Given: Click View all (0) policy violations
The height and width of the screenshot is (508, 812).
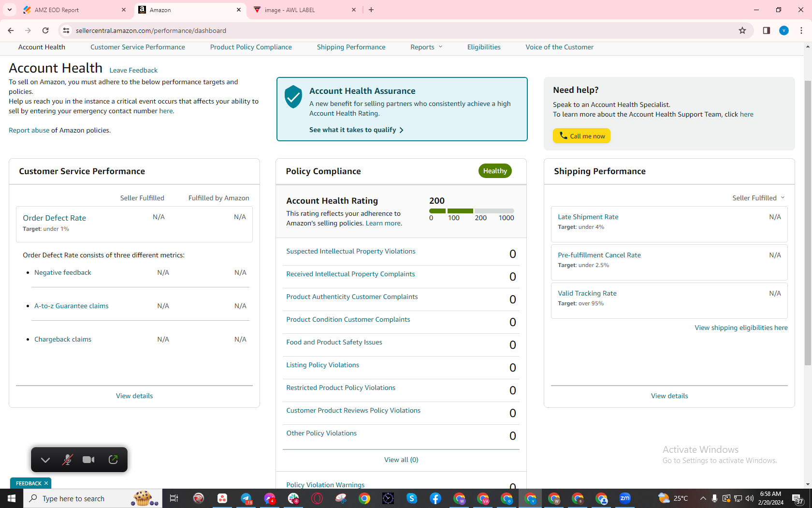Looking at the screenshot, I should 401,460.
